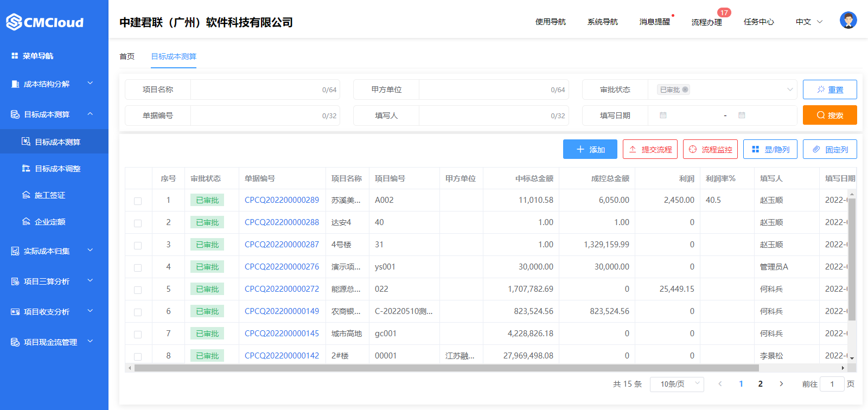Select the checkbox for row 7
Image resolution: width=868 pixels, height=410 pixels.
click(138, 335)
